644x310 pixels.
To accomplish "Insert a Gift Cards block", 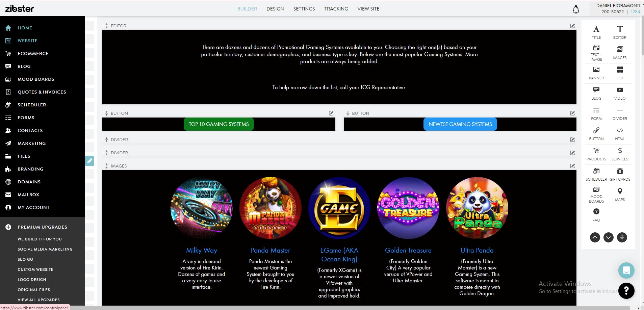I will [620, 175].
